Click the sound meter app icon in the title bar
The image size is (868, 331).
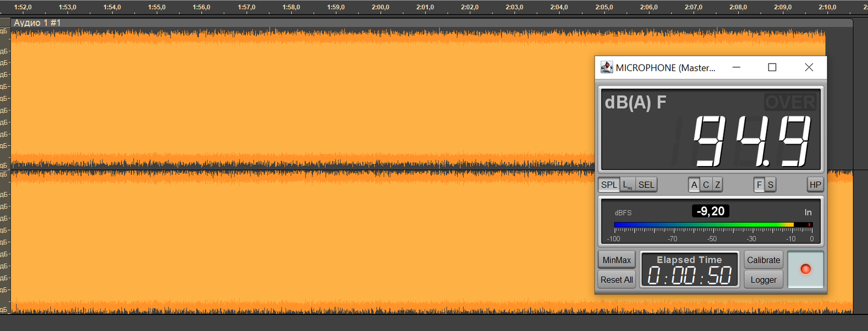(607, 67)
